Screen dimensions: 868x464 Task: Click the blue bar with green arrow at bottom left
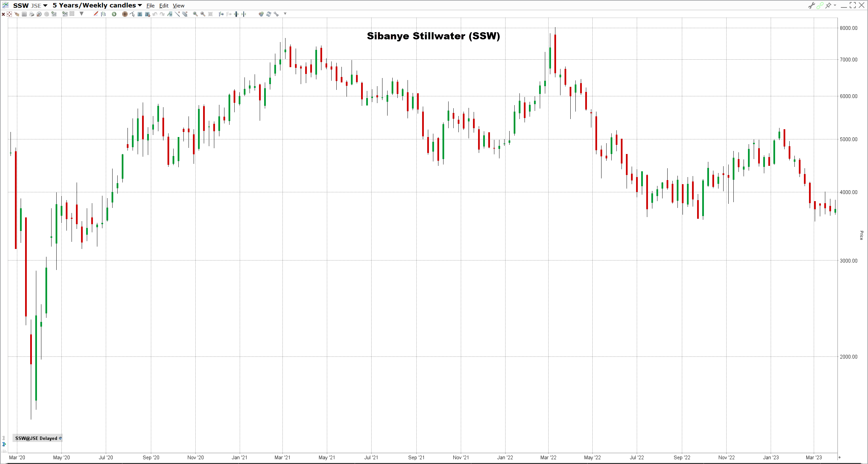4,444
